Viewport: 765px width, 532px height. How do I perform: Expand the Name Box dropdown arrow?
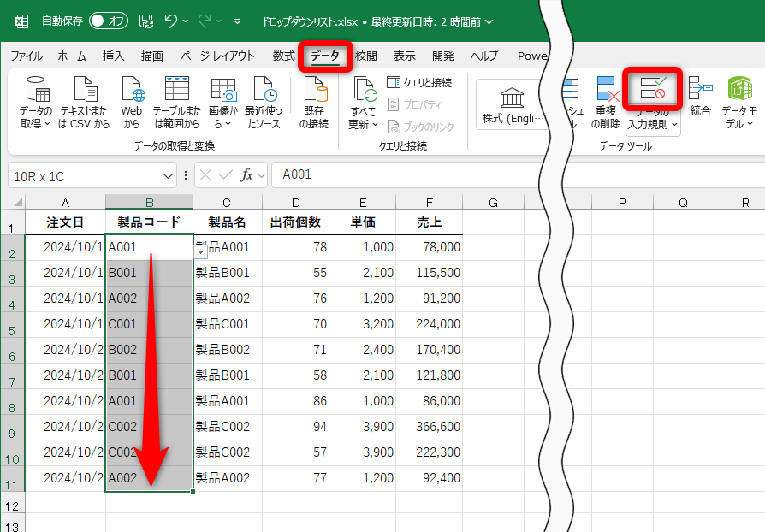168,176
